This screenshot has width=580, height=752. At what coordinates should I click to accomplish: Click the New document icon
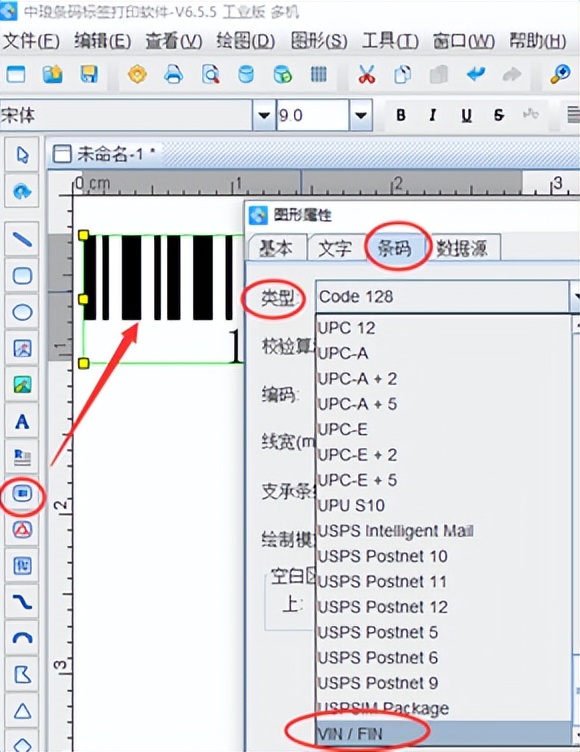(x=16, y=74)
